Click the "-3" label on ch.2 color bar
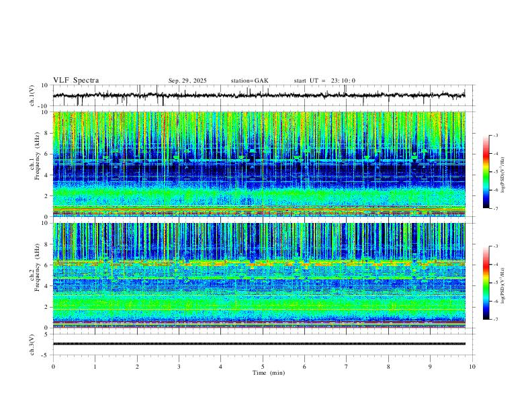532x411 pixels. pos(496,246)
